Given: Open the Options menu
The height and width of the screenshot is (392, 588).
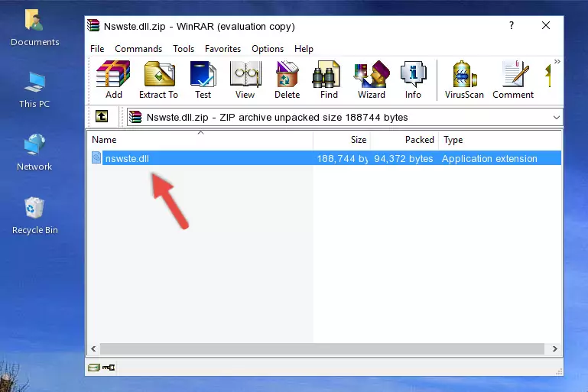Looking at the screenshot, I should [x=268, y=49].
